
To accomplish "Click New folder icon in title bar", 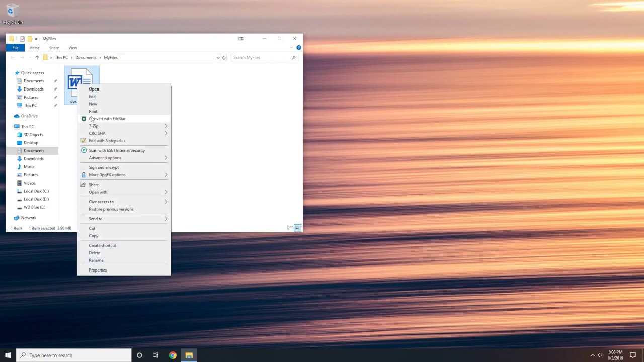I will (x=30, y=39).
